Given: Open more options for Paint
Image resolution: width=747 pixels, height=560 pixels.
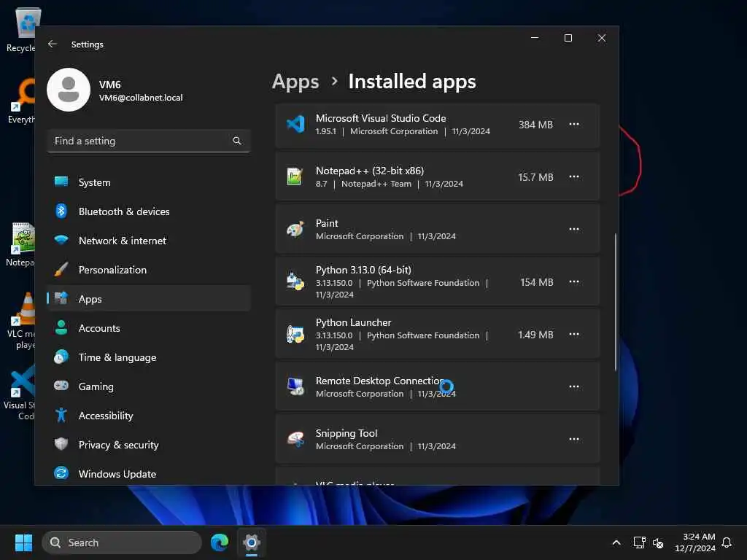Looking at the screenshot, I should click(x=574, y=230).
